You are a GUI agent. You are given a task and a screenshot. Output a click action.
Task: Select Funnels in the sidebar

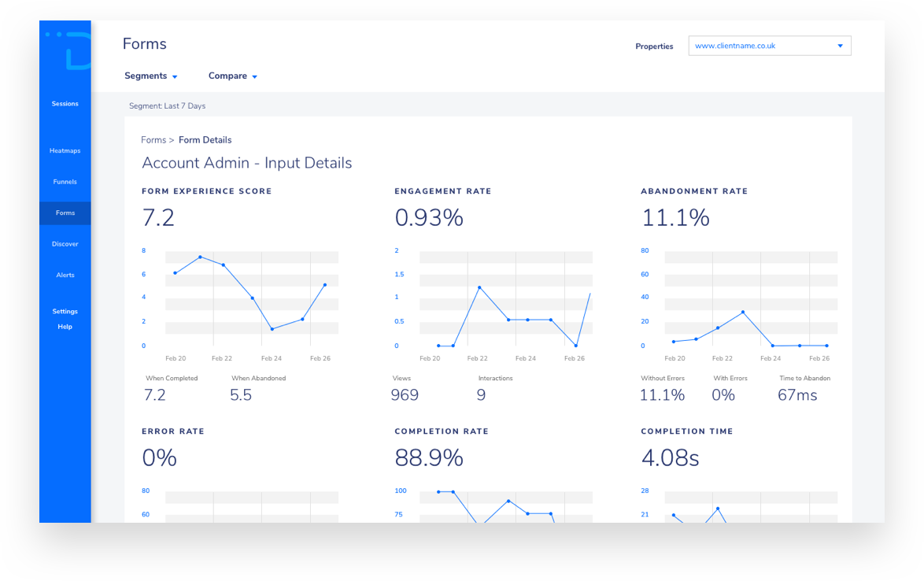(65, 182)
